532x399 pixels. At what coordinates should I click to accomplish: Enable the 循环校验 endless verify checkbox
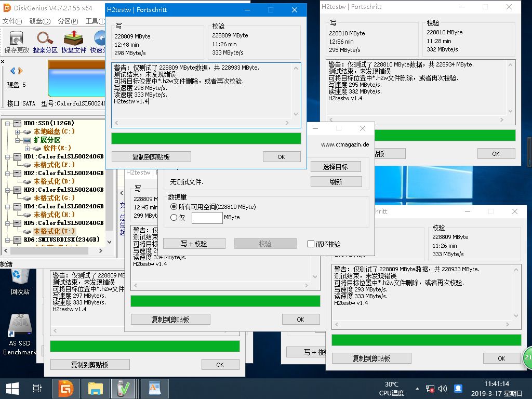[311, 244]
